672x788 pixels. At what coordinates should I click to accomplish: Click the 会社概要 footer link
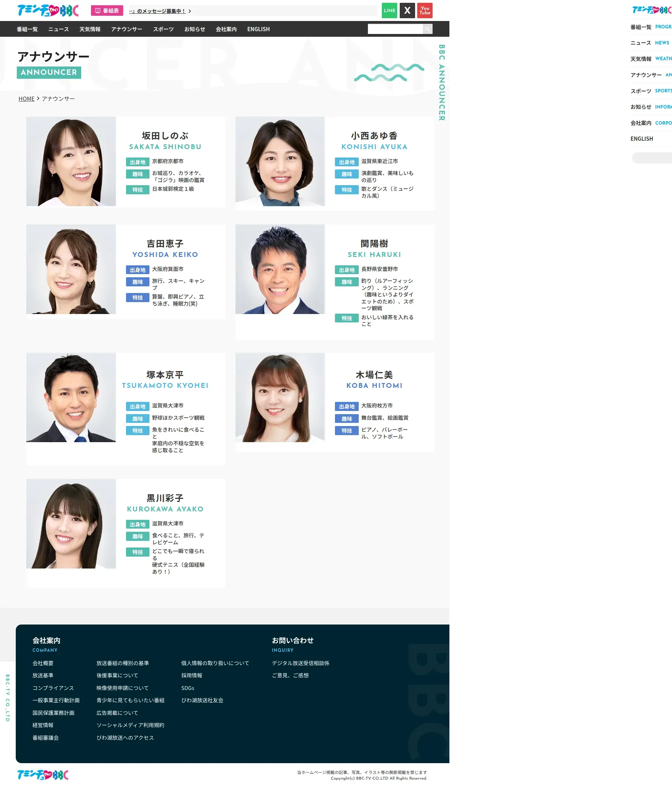[43, 663]
